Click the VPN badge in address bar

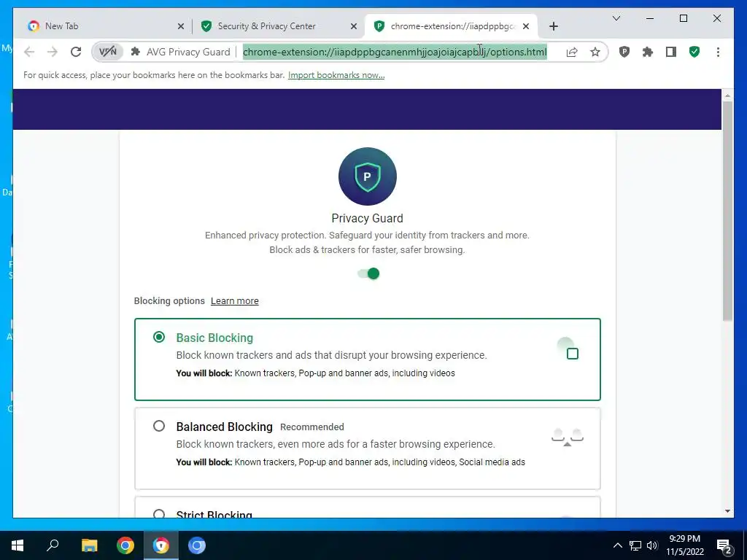coord(108,52)
